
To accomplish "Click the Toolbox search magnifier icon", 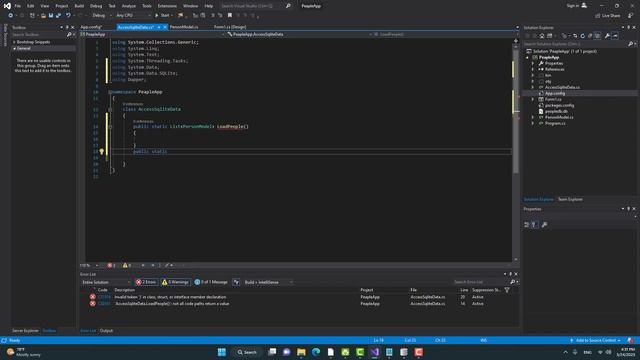I will pos(69,35).
